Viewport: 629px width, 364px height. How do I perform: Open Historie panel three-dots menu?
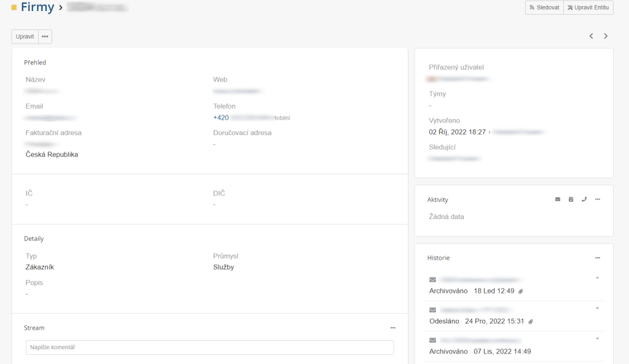598,258
